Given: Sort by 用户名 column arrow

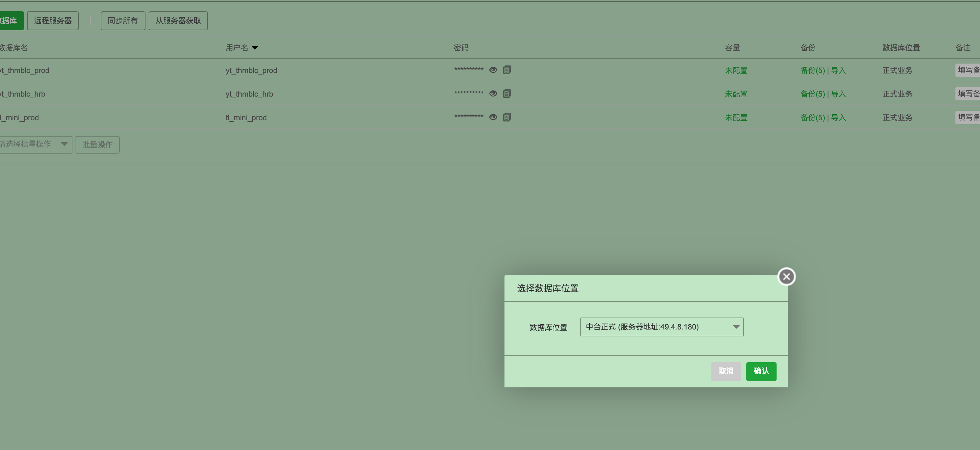Looking at the screenshot, I should pyautogui.click(x=255, y=48).
